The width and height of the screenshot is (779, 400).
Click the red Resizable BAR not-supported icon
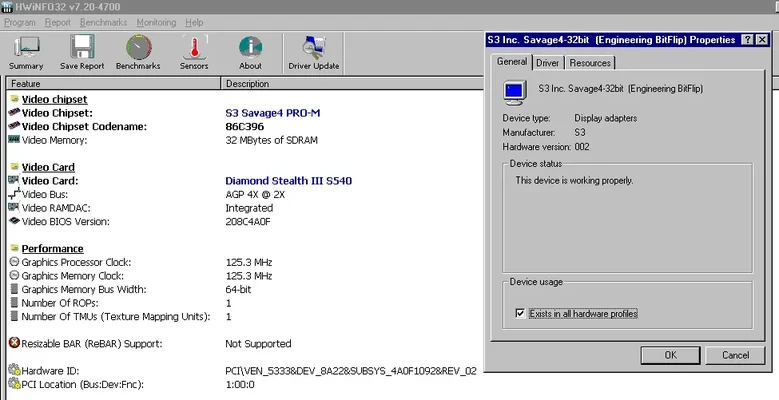pos(14,343)
